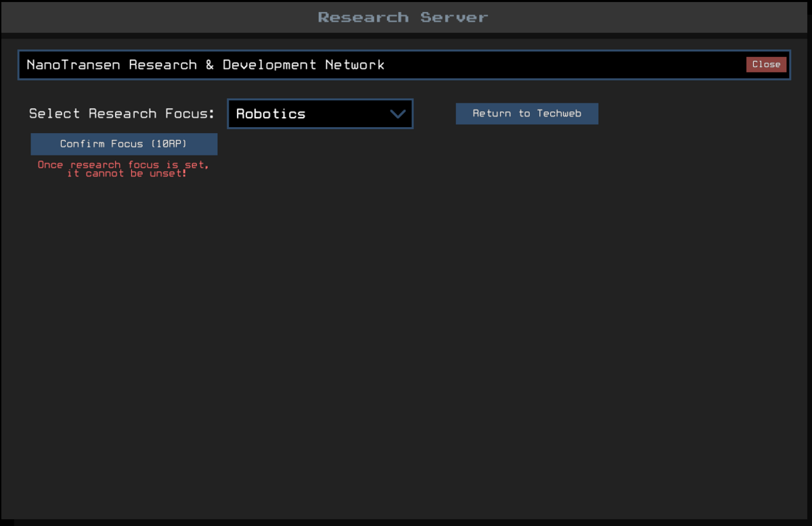Image resolution: width=812 pixels, height=526 pixels.
Task: Click the word Network in header bar
Action: [355, 65]
